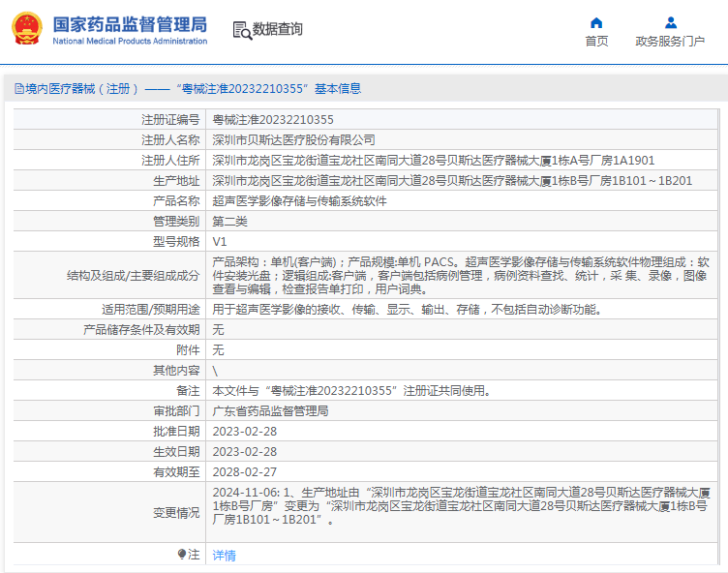Select the page heading 粤械注准20232210355 基本信息

click(x=269, y=89)
